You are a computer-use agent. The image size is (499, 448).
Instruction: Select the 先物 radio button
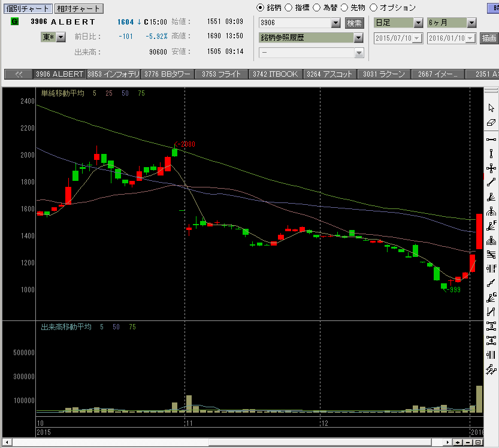[x=344, y=8]
